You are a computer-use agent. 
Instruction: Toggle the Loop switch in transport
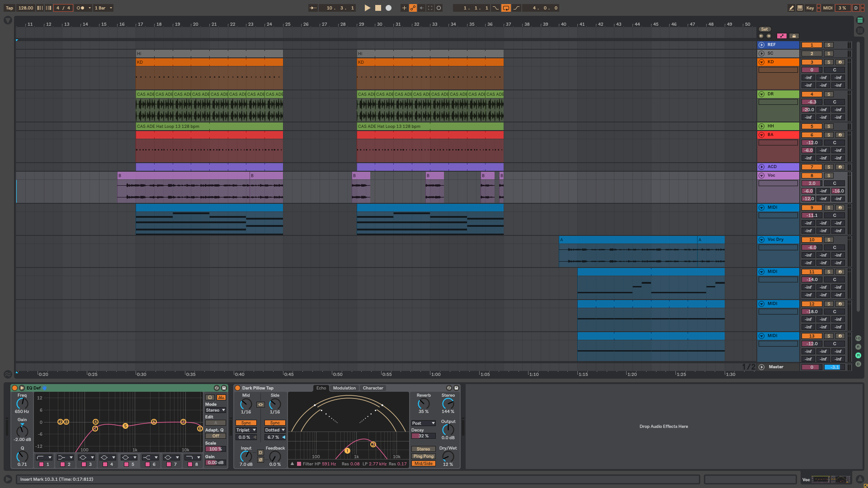[x=506, y=8]
